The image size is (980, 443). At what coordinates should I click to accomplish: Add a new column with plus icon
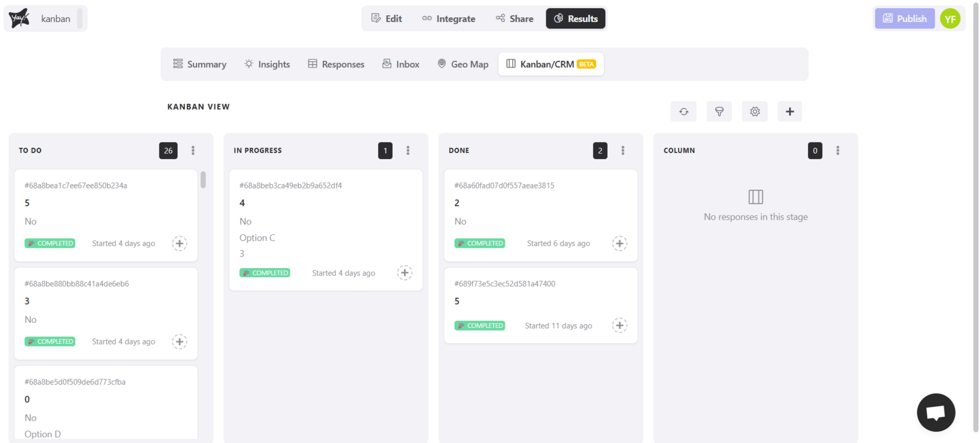click(790, 112)
